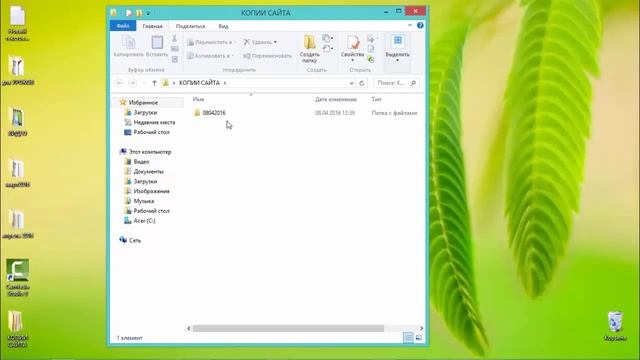Viewport: 640px width, 360px height.
Task: Open the Видео library
Action: point(141,161)
